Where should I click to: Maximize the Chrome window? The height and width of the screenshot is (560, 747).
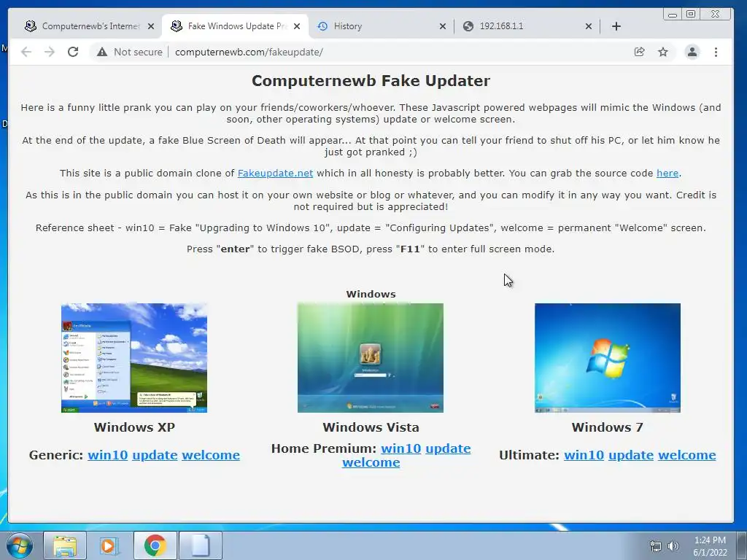click(691, 15)
